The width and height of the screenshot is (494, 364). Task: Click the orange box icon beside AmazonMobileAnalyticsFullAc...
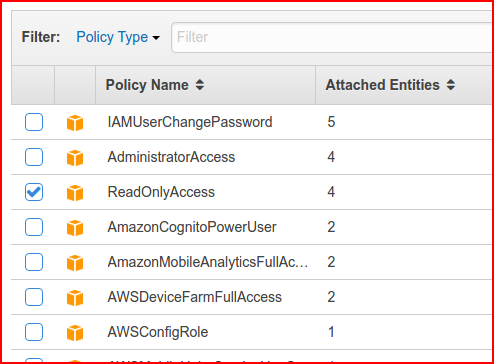click(x=75, y=263)
